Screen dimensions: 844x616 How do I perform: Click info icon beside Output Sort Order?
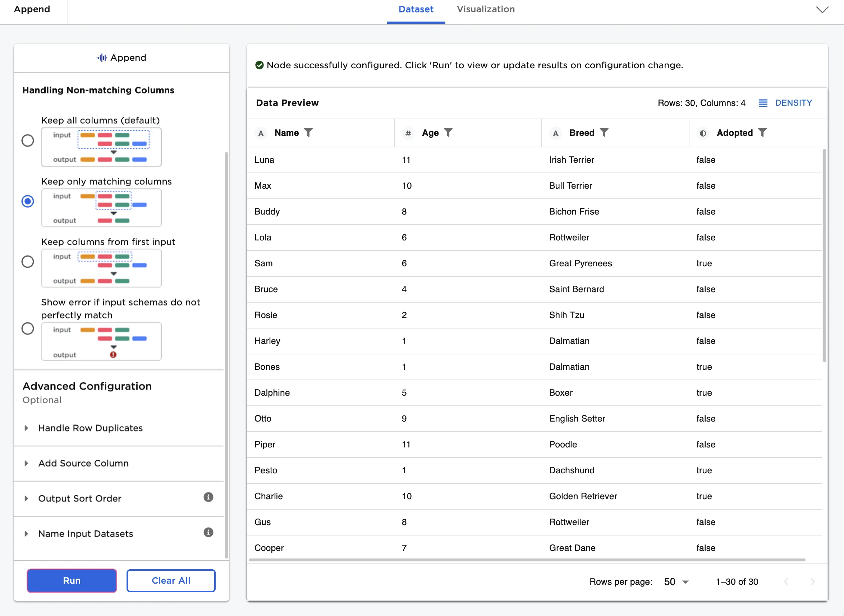click(208, 497)
